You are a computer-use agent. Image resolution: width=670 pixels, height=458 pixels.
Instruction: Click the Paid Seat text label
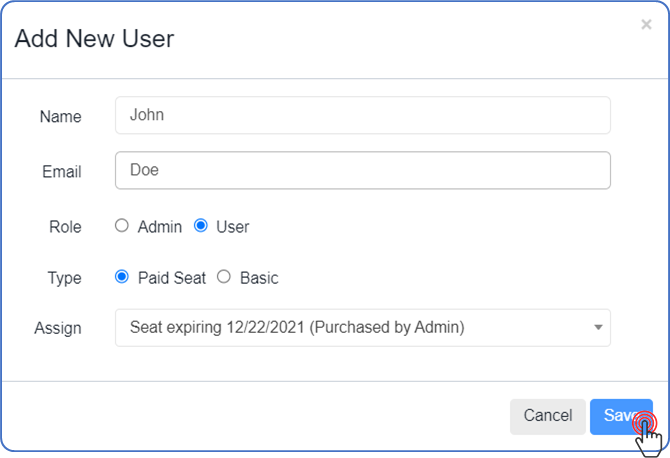click(x=172, y=278)
